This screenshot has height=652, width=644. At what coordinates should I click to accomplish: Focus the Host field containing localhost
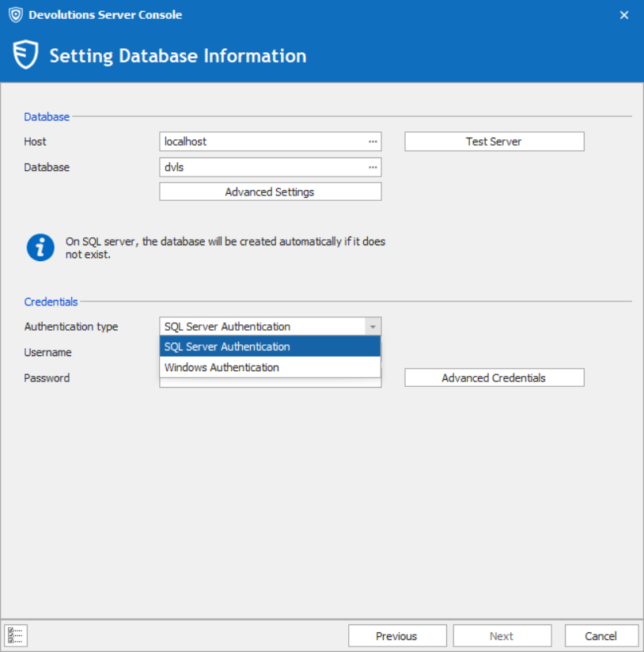[x=261, y=142]
